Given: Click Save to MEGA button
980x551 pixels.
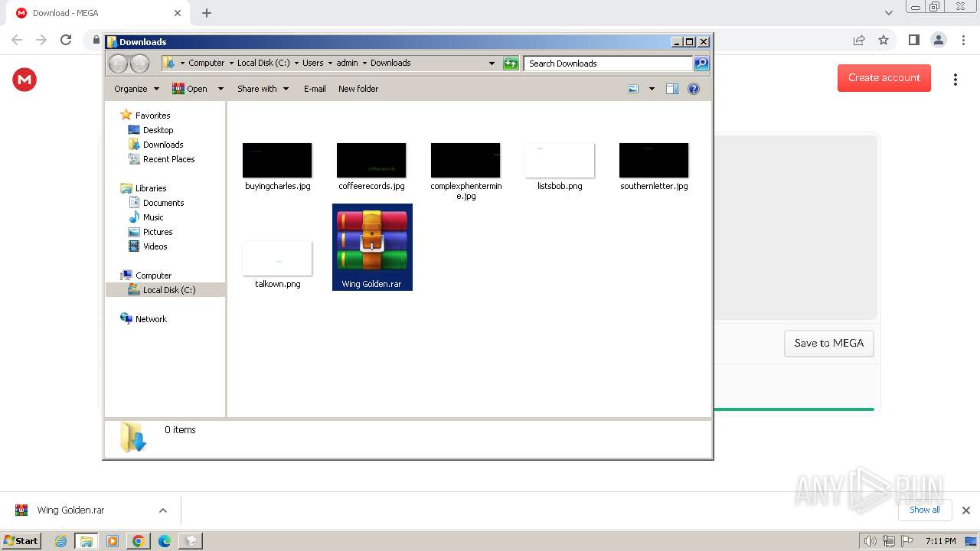Looking at the screenshot, I should coord(829,344).
